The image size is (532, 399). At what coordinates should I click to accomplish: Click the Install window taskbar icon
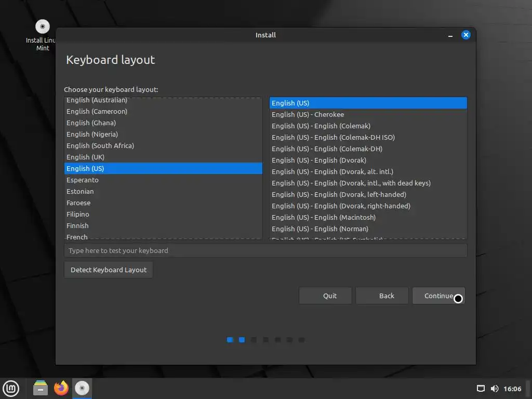[x=82, y=388]
